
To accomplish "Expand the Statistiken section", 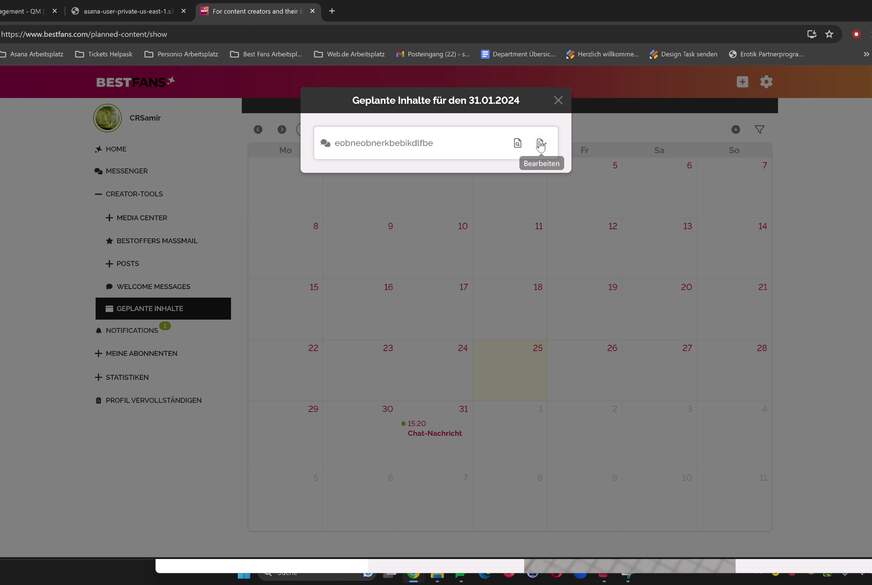I will (x=98, y=377).
